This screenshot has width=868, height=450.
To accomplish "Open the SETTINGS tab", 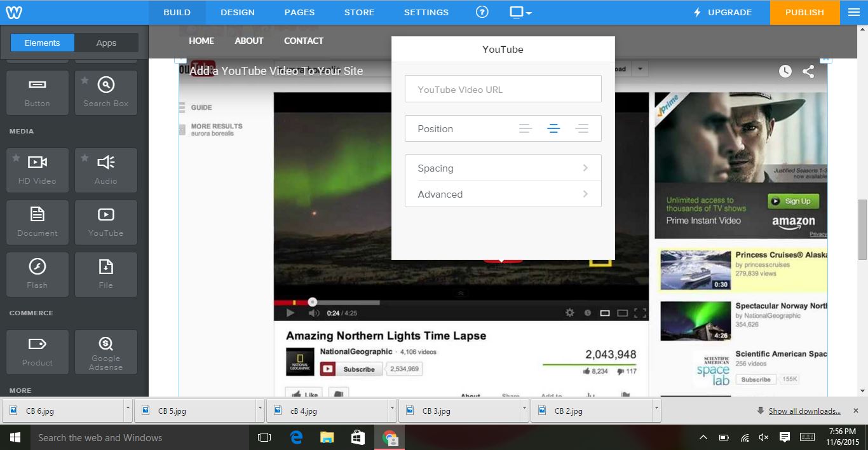I will coord(426,12).
